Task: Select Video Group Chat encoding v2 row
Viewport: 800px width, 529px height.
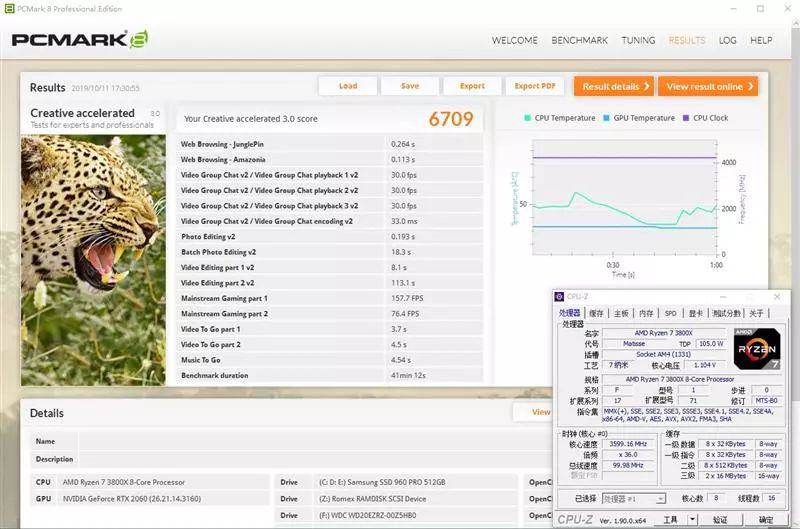Action: [x=330, y=221]
